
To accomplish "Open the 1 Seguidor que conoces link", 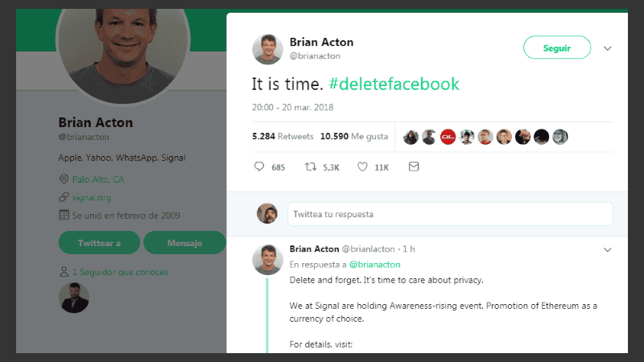I will coord(120,272).
